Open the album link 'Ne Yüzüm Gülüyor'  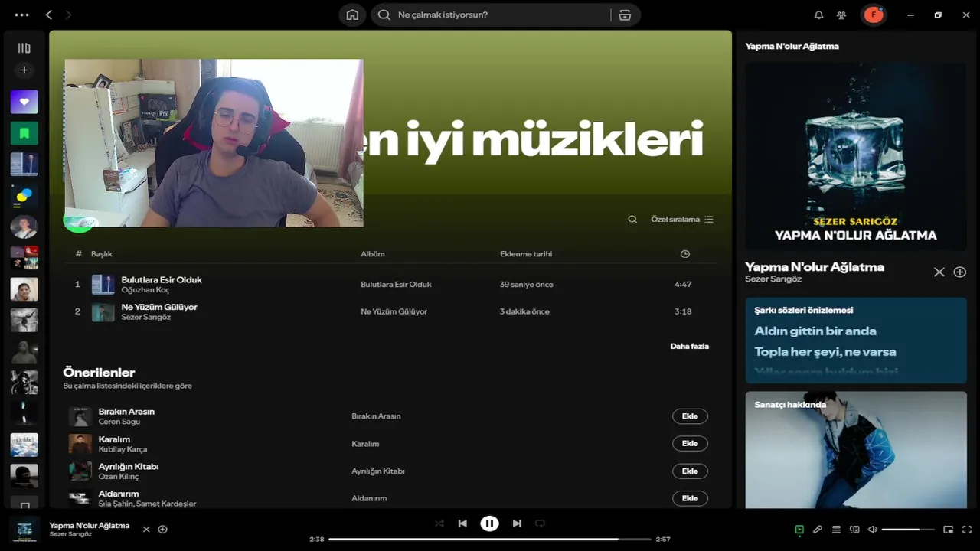(394, 311)
